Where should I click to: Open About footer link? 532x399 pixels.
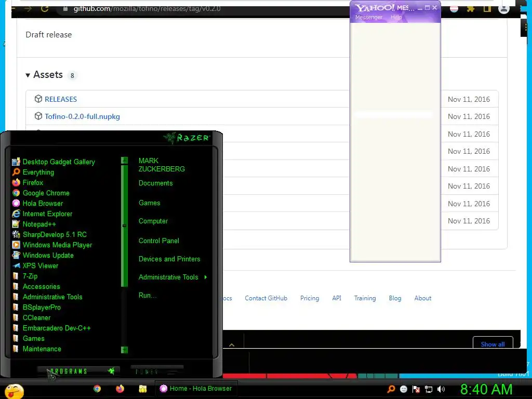coord(423,298)
